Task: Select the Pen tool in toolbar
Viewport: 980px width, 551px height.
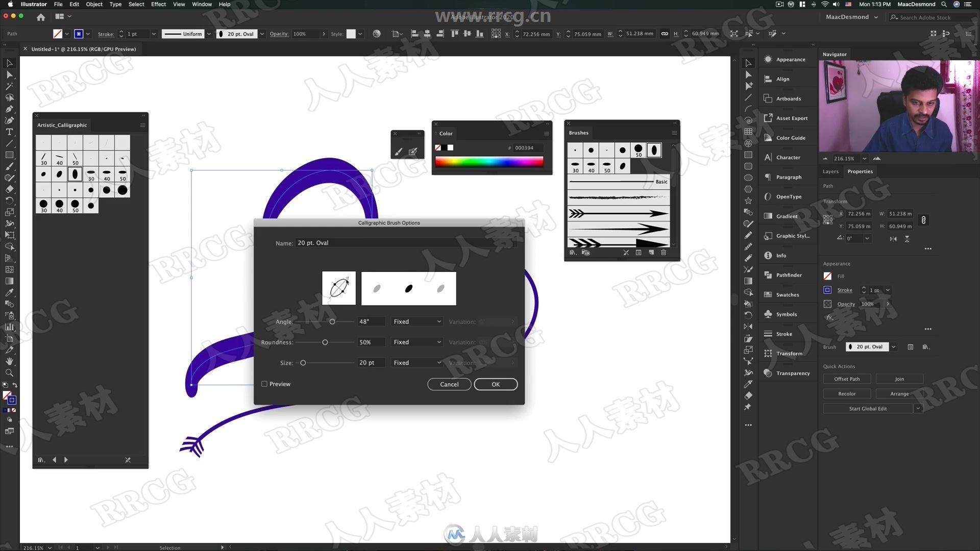Action: click(x=9, y=108)
